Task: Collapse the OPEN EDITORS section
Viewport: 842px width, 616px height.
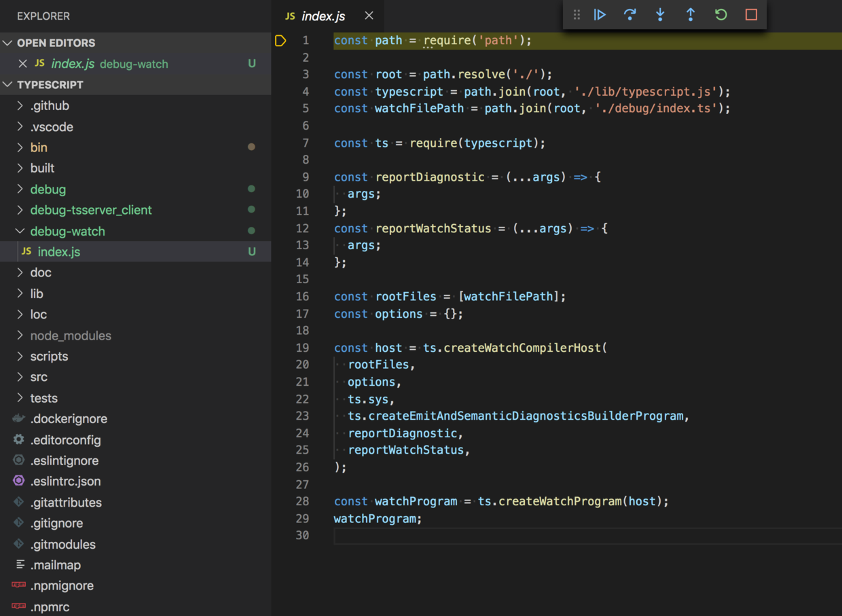Action: [x=7, y=42]
